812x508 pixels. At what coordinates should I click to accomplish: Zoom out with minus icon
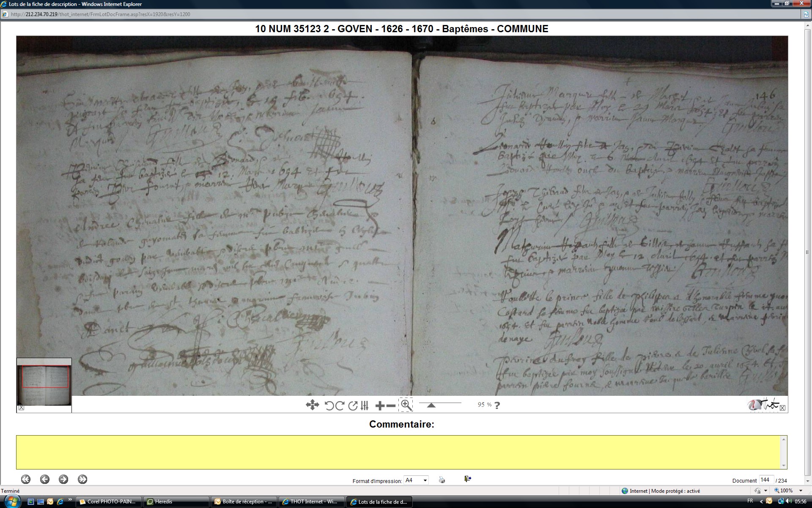pos(391,406)
